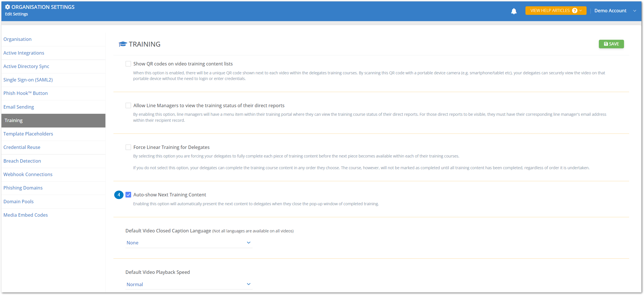Click the gear icon beside Organisation Settings

8,7
